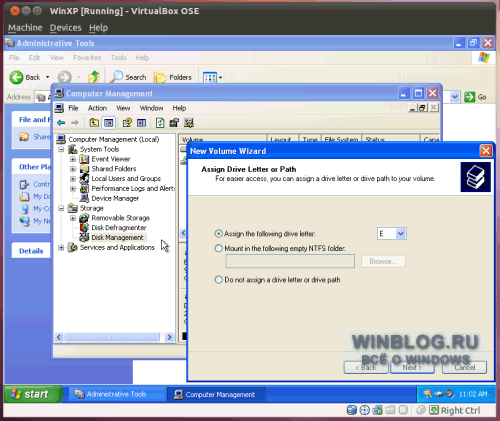
Task: Open Disk Defragmenter in the tree
Action: (x=119, y=228)
